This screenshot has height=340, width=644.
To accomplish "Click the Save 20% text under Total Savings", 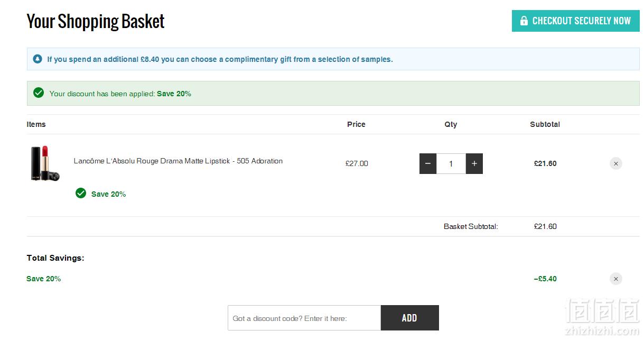I will (x=43, y=279).
